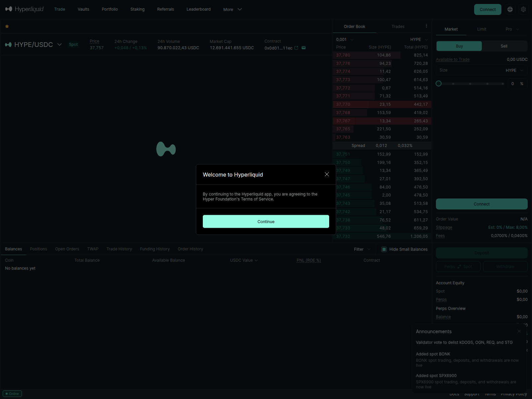Sort by USDC Value column

click(x=244, y=260)
